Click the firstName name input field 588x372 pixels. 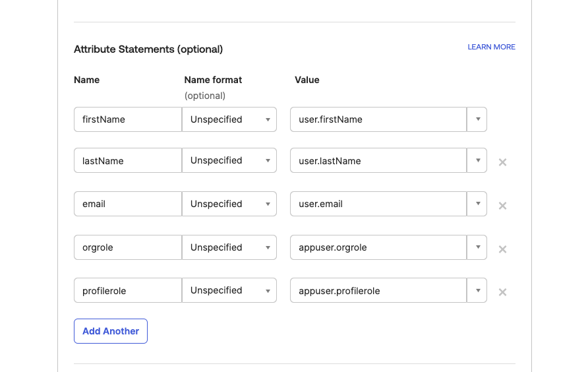coord(127,119)
